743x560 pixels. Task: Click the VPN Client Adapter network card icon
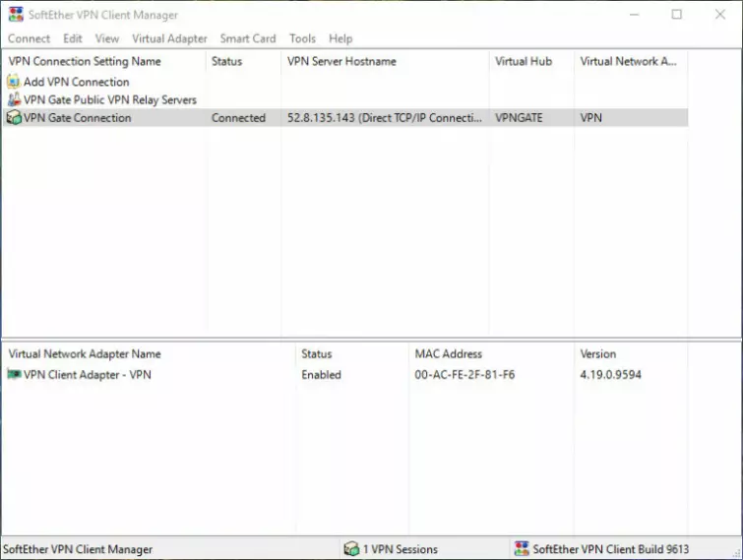click(14, 375)
